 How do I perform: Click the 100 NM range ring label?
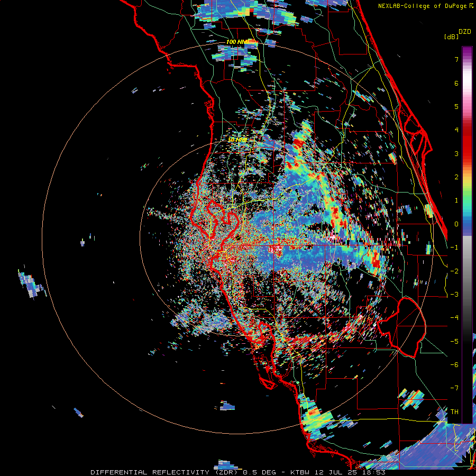point(237,42)
